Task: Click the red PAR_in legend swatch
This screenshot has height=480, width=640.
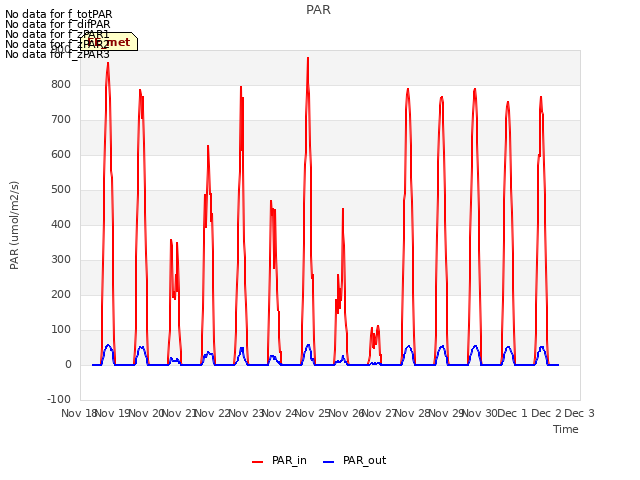Action: point(258,462)
